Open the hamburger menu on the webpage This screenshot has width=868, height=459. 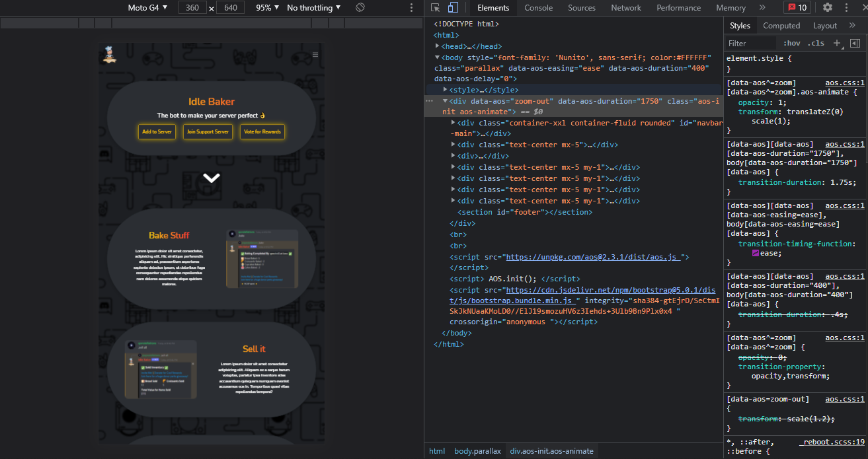coord(315,55)
